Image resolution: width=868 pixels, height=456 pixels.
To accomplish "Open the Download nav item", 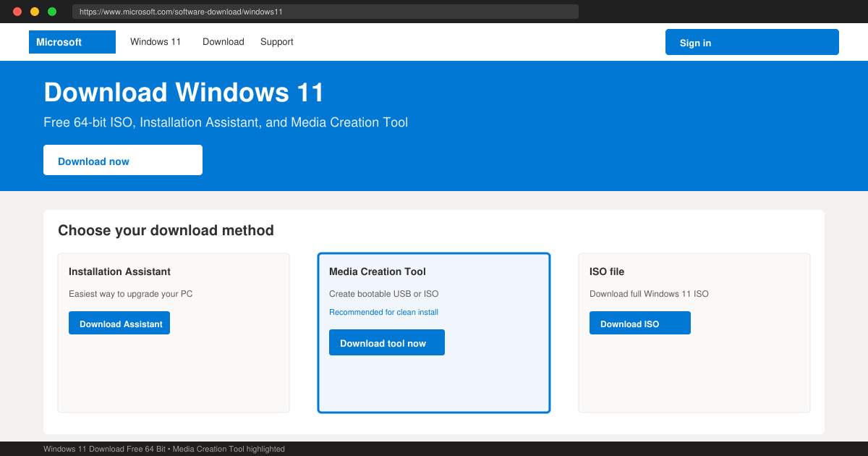I will coord(224,42).
